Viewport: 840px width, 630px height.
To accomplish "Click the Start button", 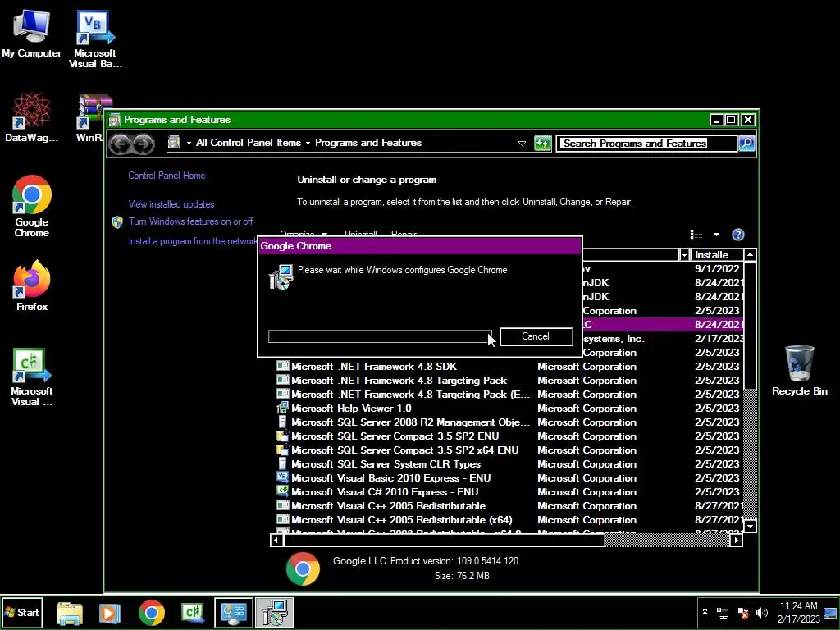I will click(x=22, y=612).
